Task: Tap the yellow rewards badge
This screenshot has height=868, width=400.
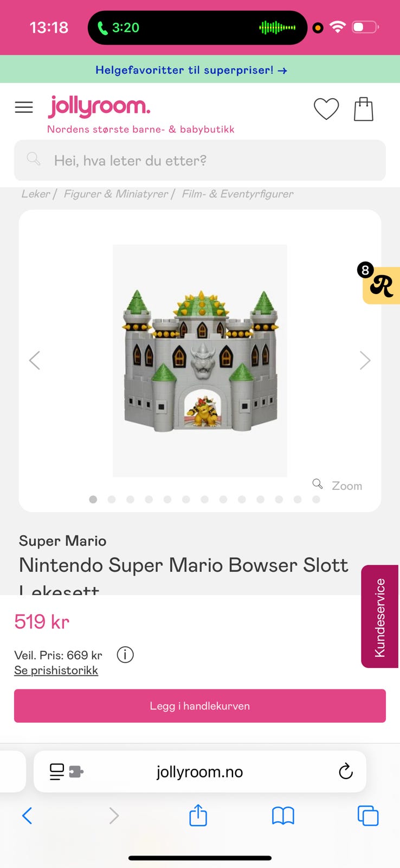Action: click(x=381, y=285)
